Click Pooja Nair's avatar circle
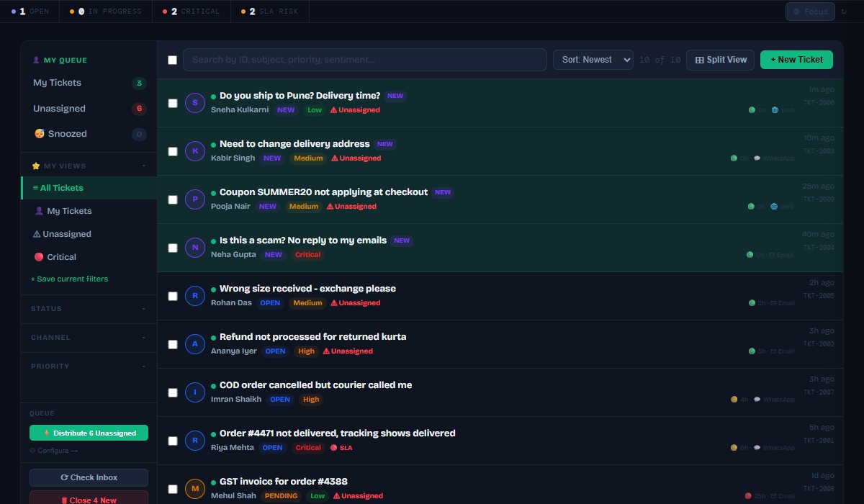The height and width of the screenshot is (504, 864). point(195,199)
